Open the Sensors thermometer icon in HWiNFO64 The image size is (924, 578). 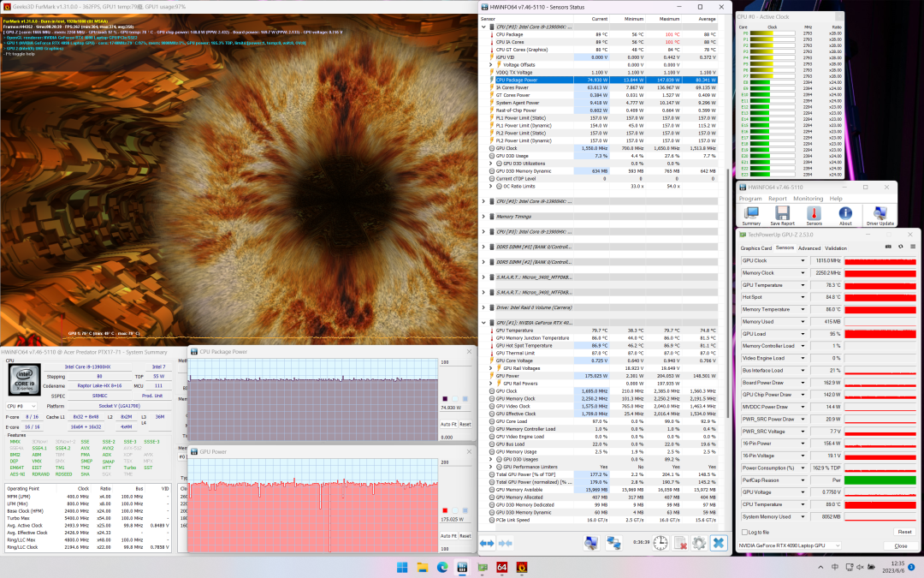pyautogui.click(x=814, y=212)
